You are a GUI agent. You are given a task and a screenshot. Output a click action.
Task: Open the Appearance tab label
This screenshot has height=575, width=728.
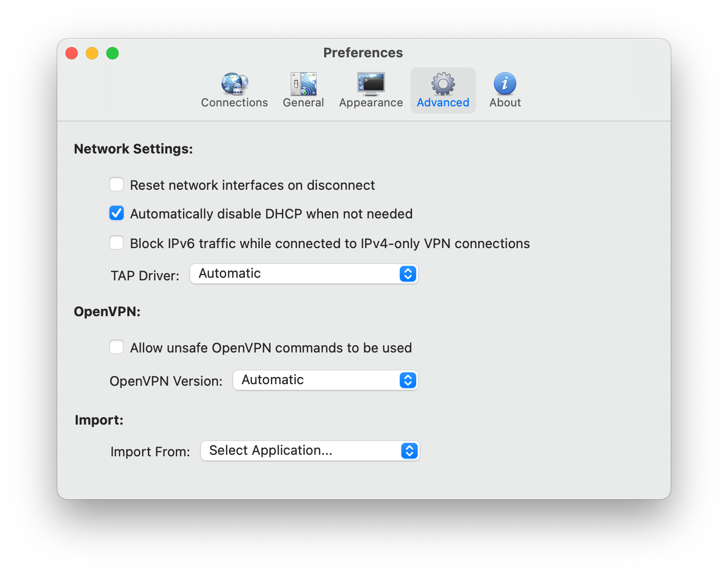pyautogui.click(x=371, y=103)
